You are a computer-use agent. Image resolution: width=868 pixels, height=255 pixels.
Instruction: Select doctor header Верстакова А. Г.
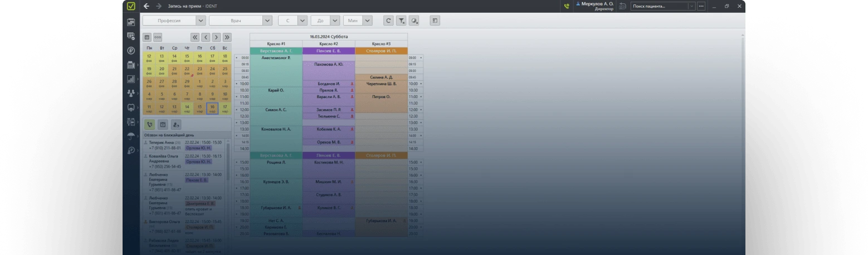coord(276,51)
